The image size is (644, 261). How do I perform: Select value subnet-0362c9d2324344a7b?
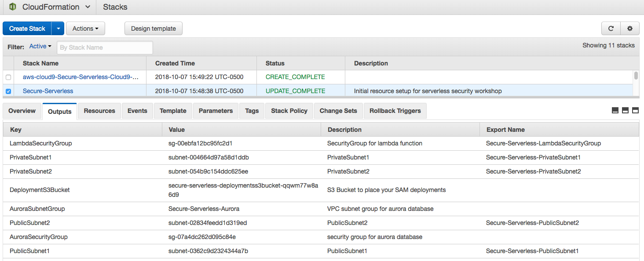tap(209, 251)
